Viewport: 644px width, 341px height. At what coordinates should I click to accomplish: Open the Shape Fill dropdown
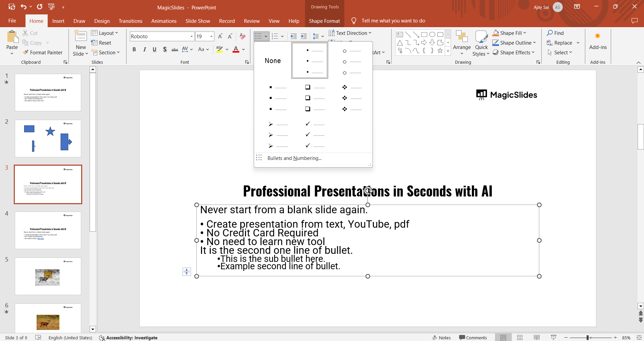coord(509,33)
